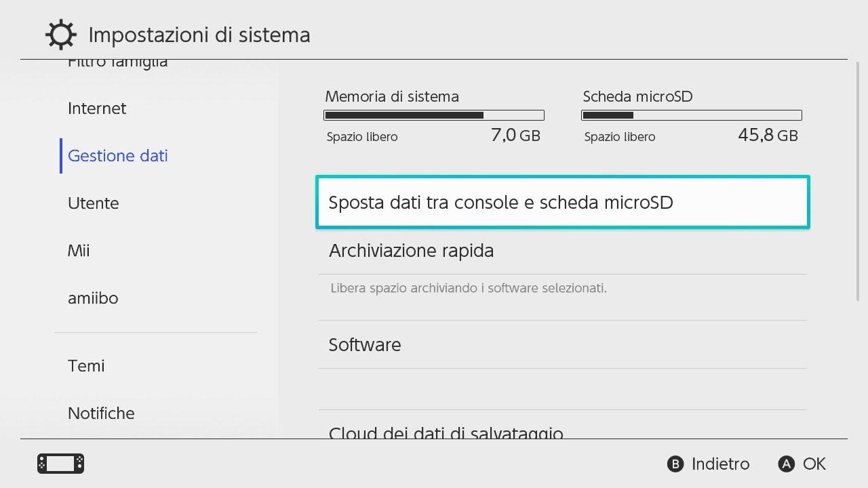Open the Temi settings
Image resolution: width=868 pixels, height=488 pixels.
click(x=86, y=366)
